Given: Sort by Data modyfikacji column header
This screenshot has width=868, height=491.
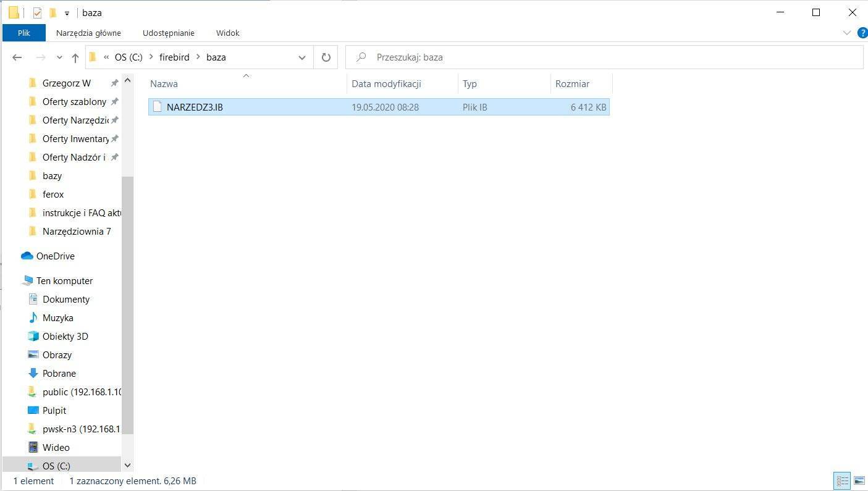Looking at the screenshot, I should [x=386, y=83].
